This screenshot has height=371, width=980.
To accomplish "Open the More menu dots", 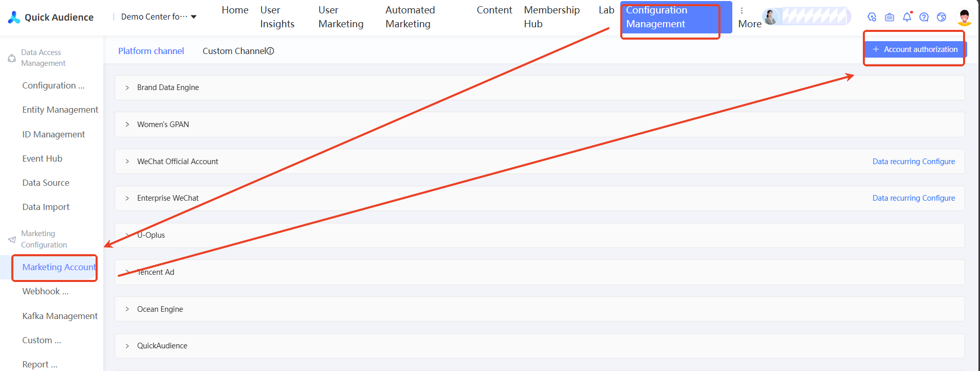I will (742, 10).
